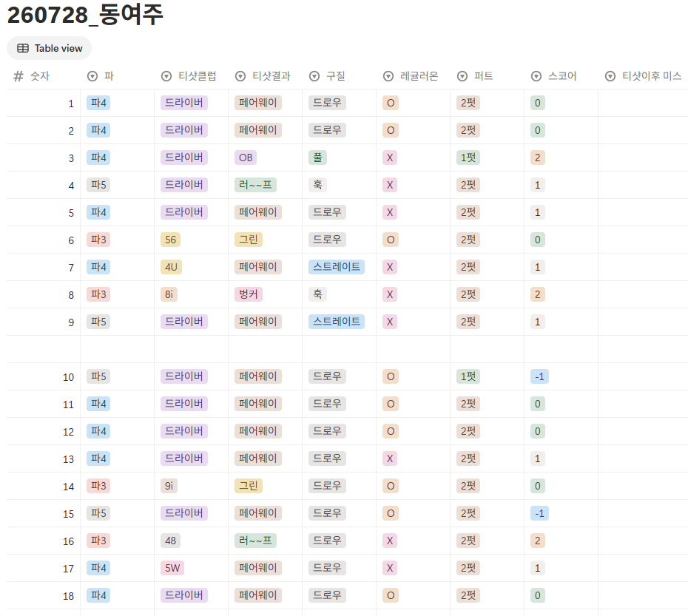Click the select icon beside 티샷결과 header
688x616 pixels.
[240, 76]
